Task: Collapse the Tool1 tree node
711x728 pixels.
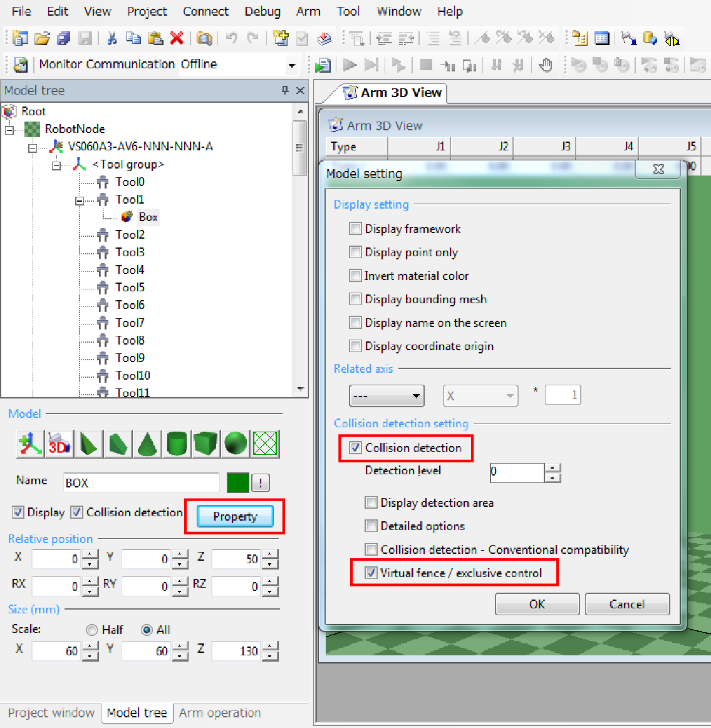Action: [80, 200]
